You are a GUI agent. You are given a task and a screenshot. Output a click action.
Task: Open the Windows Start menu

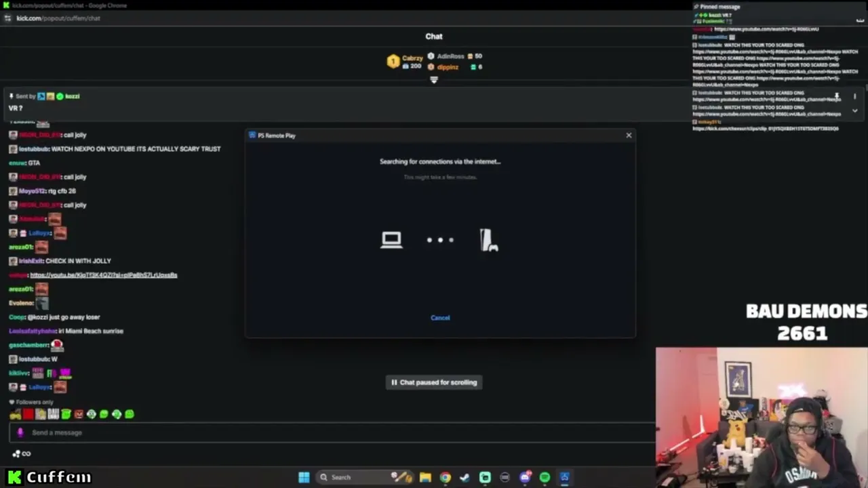[304, 477]
